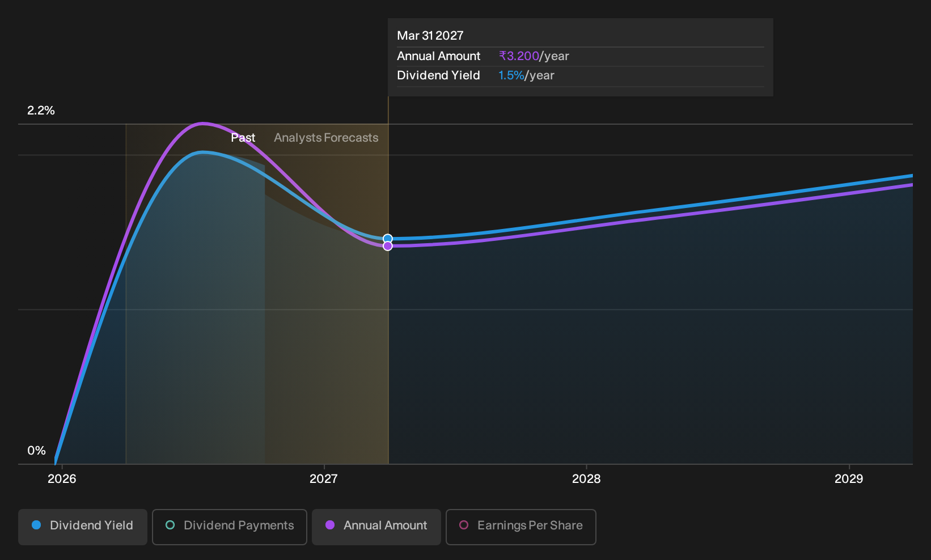This screenshot has height=560, width=931.
Task: Click the ₹3.200/year value in tooltip
Action: click(x=534, y=56)
